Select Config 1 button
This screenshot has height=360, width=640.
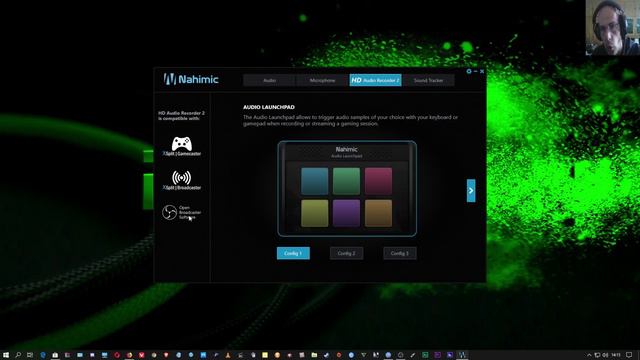click(293, 253)
